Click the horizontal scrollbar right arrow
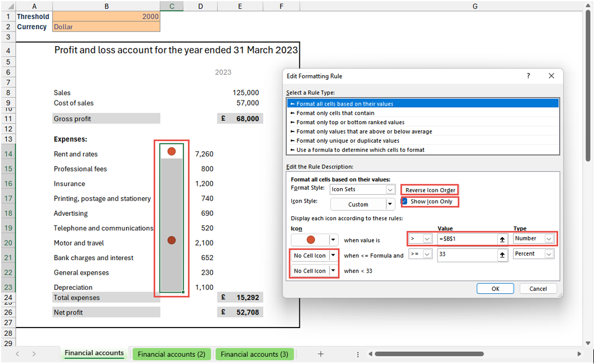 click(x=580, y=354)
